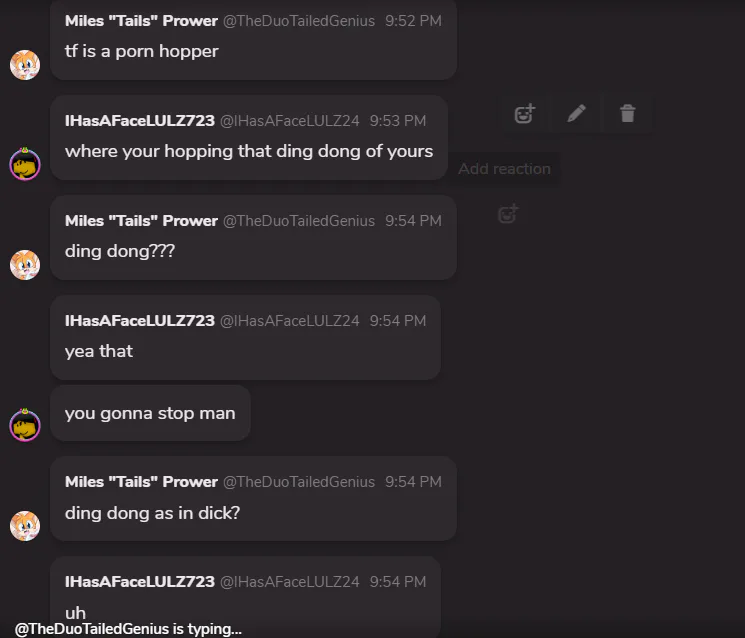The height and width of the screenshot is (638, 745).
Task: Select the 'you gonna stop man' message bubble
Action: point(150,413)
